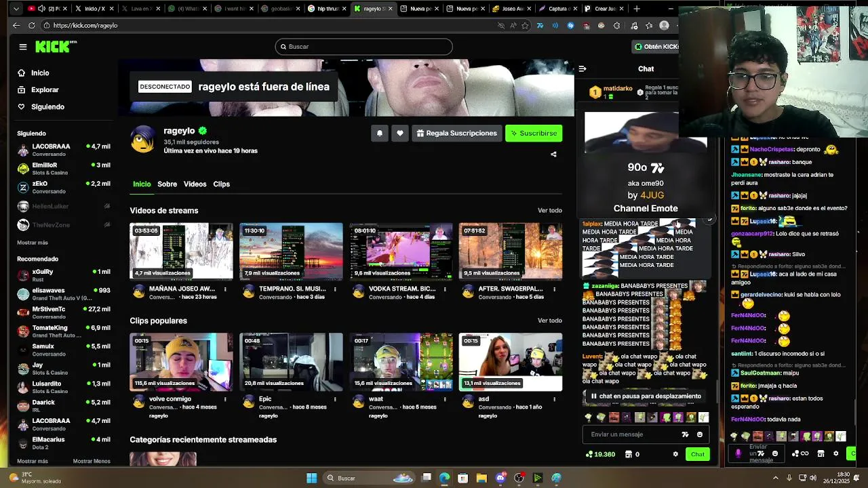Open Microsoft Edge in the taskbar
The height and width of the screenshot is (488, 868).
444,478
